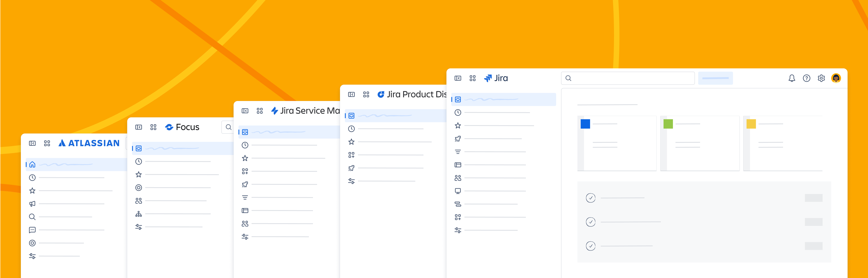868x278 pixels.
Task: Click the notifications bell in Jira window
Action: pyautogui.click(x=791, y=78)
